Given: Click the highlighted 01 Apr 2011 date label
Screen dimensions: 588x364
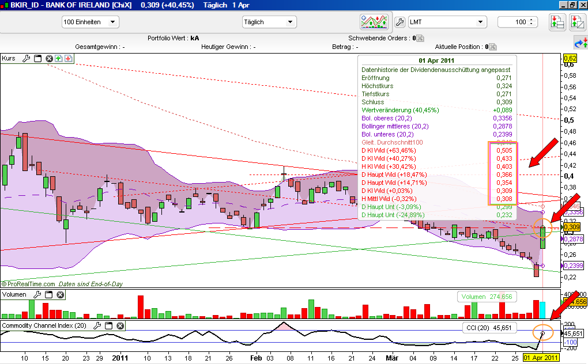Looking at the screenshot, I should (x=540, y=358).
